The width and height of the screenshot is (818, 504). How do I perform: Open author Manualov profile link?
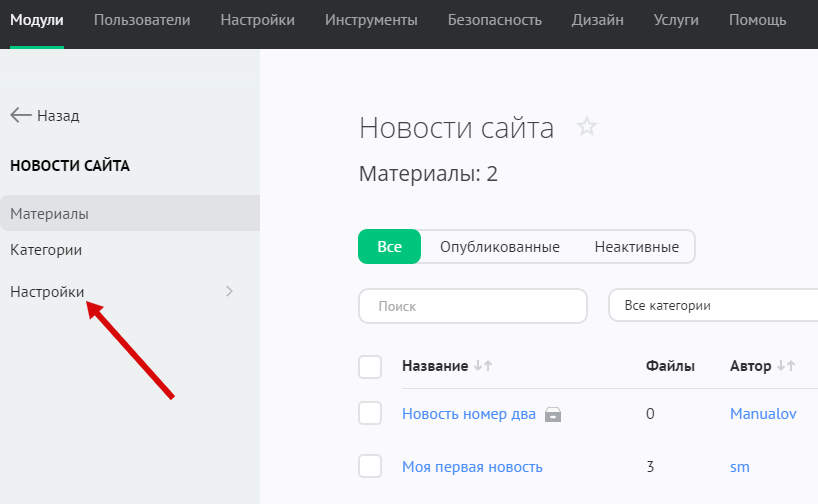point(763,414)
